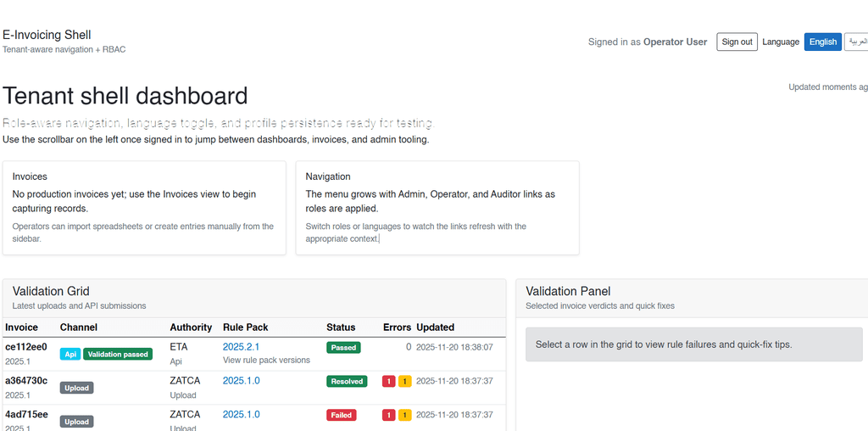
Task: Open rule pack link in a364730c row
Action: pyautogui.click(x=241, y=381)
